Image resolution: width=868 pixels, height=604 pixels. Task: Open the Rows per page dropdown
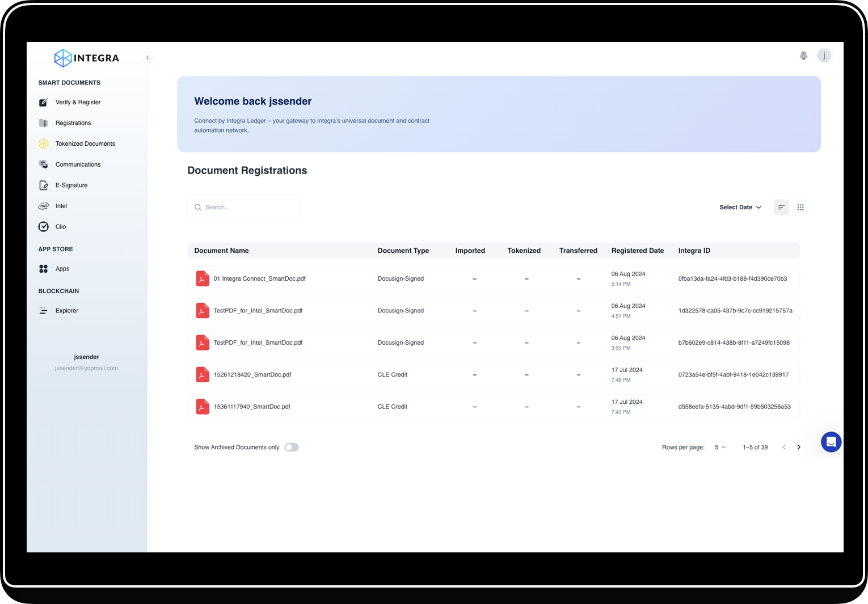[x=719, y=447]
